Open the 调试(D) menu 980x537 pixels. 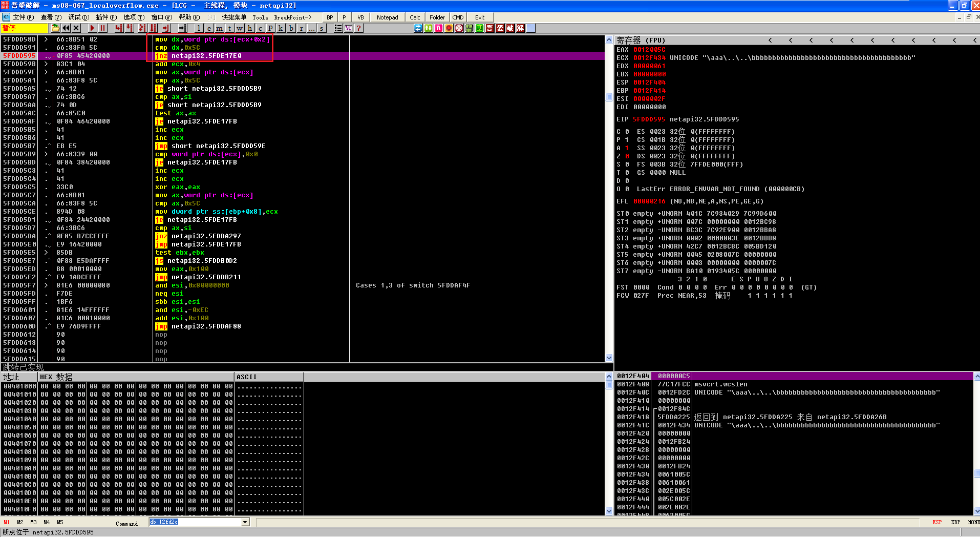79,17
